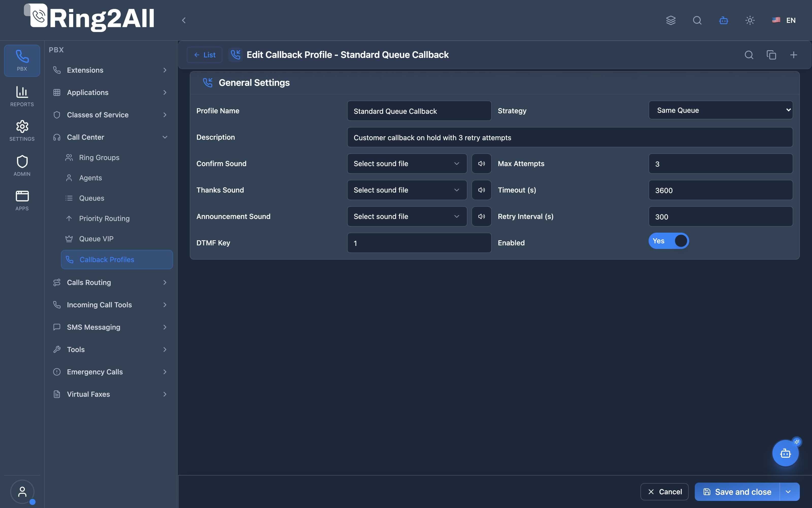Open the Admin module
Screen dimensions: 812x508
tap(22, 165)
